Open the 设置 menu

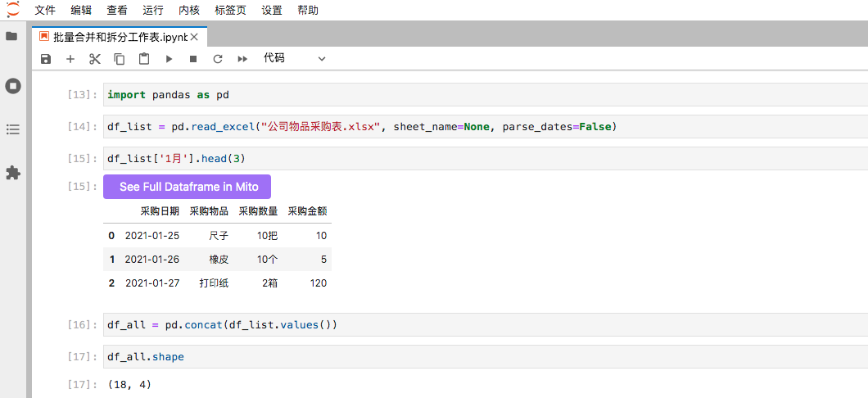point(272,11)
